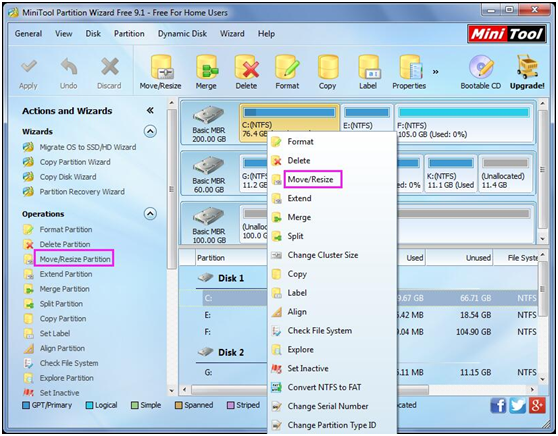Collapse the Operations section
The width and height of the screenshot is (558, 436).
150,214
